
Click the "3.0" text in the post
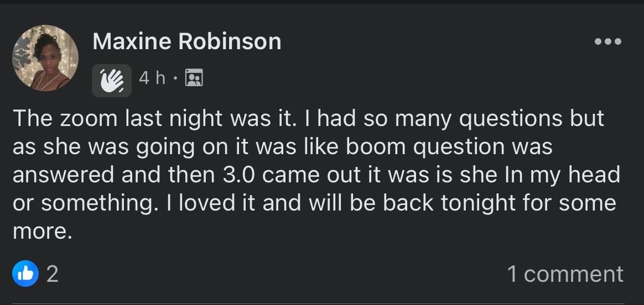238,175
